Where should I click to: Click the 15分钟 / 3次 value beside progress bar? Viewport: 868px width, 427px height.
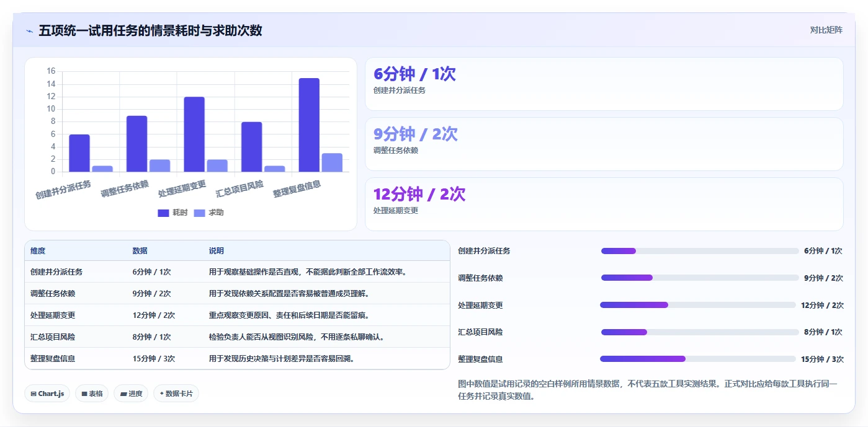pyautogui.click(x=822, y=359)
